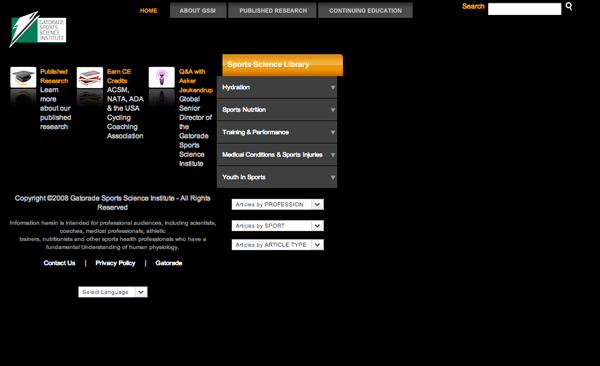Viewport: 600px width, 366px height.
Task: Open the Articles by ARTICLE TYPE dropdown
Action: pyautogui.click(x=277, y=245)
